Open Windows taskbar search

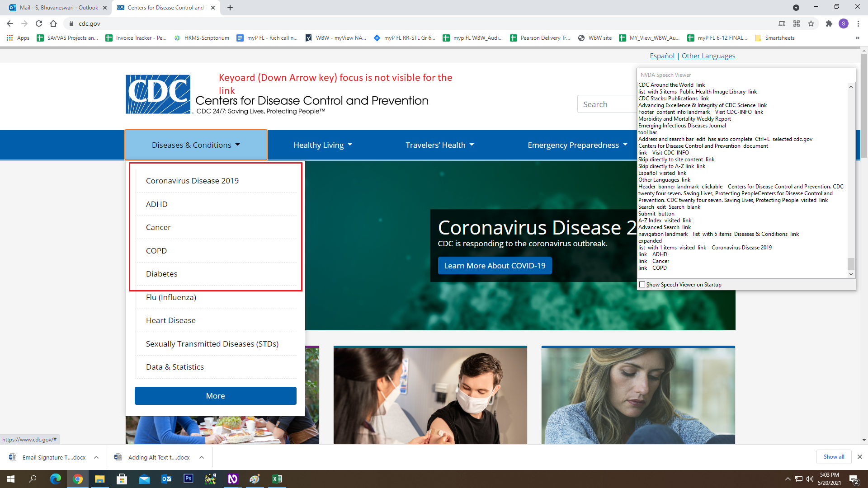[x=33, y=479]
